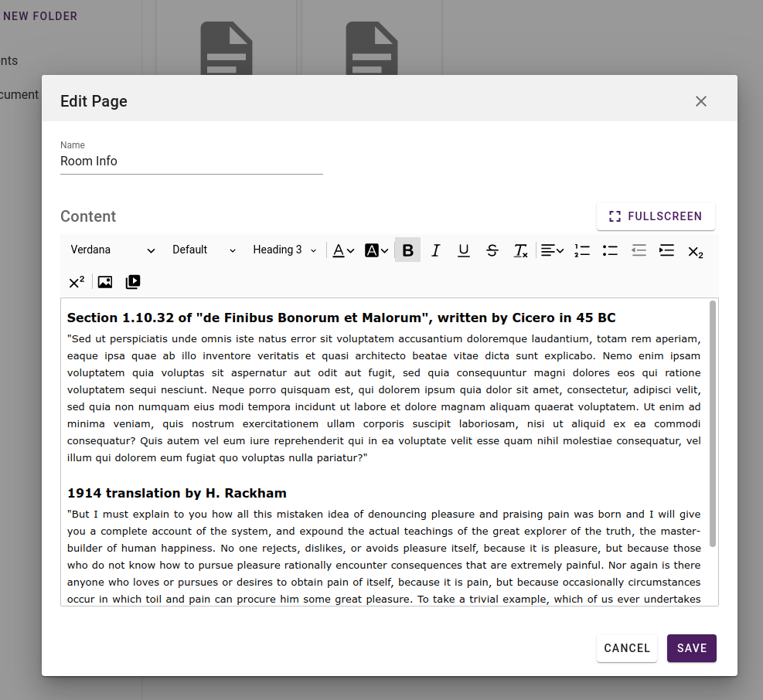Insert an image into the content

[x=104, y=281]
